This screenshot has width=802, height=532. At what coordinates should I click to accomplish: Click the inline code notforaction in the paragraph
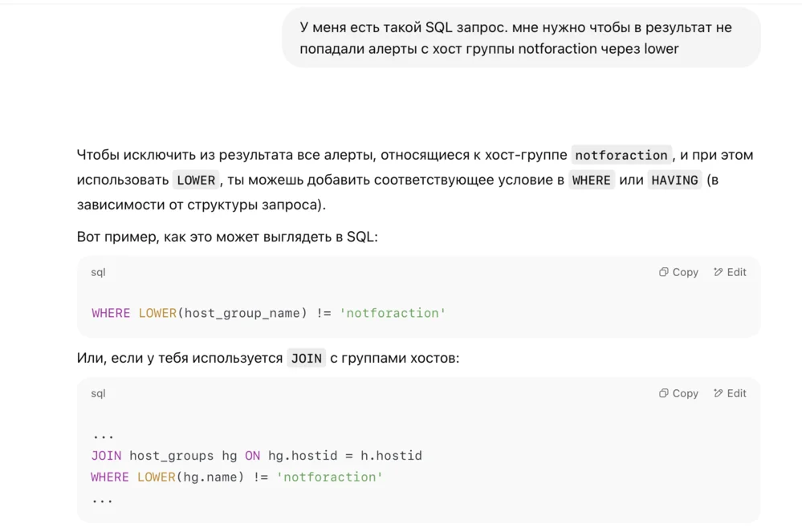(621, 155)
